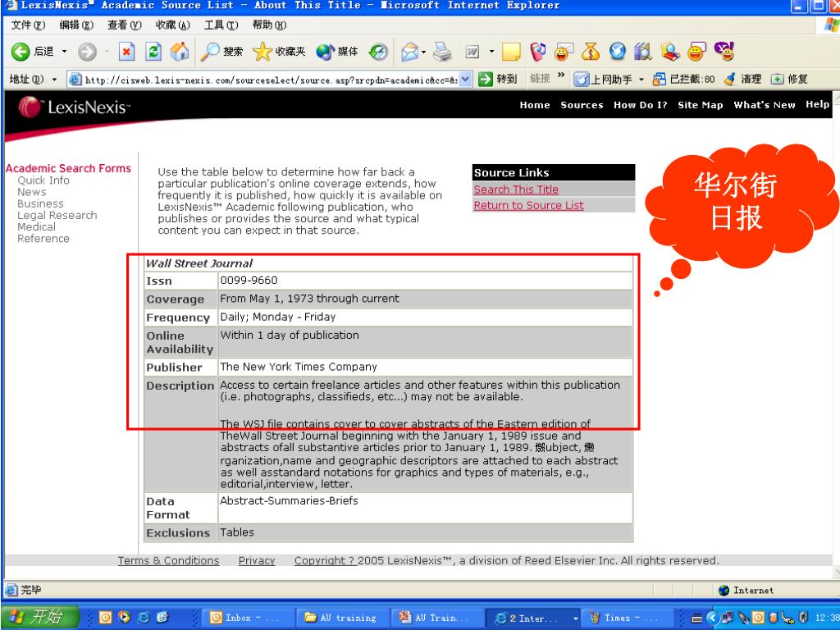The width and height of the screenshot is (840, 630).
Task: Switch to the Times taskbar window
Action: tap(628, 618)
